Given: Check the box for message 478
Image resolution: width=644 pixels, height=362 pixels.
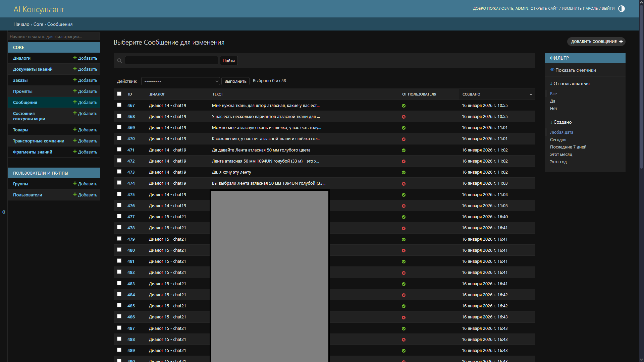Looking at the screenshot, I should pos(119,227).
